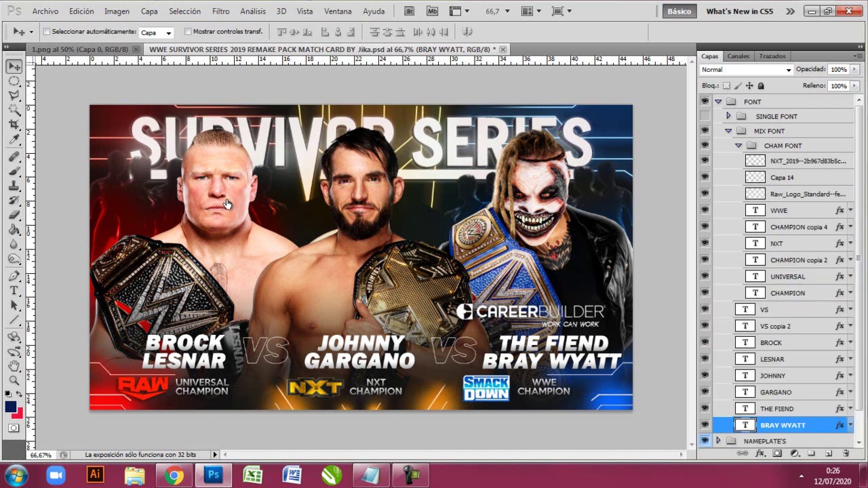The height and width of the screenshot is (488, 868).
Task: Click the foreground color swatch
Action: tap(11, 406)
